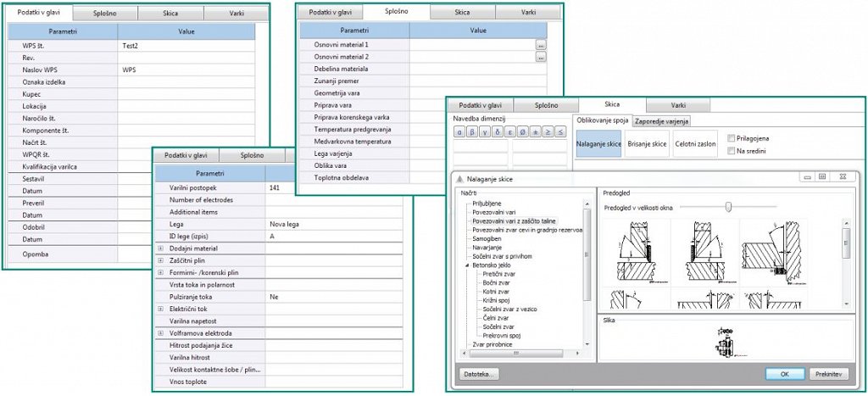
Task: Expand the Zaščitni plin row
Action: click(161, 261)
